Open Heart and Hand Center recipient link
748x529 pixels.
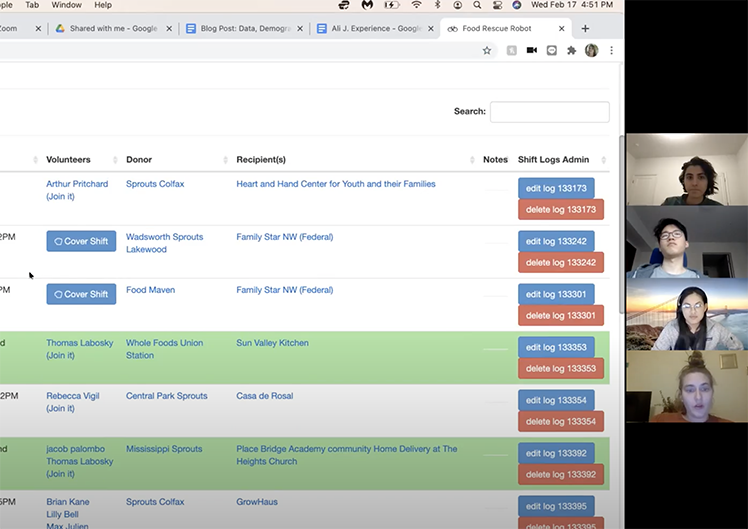(336, 184)
